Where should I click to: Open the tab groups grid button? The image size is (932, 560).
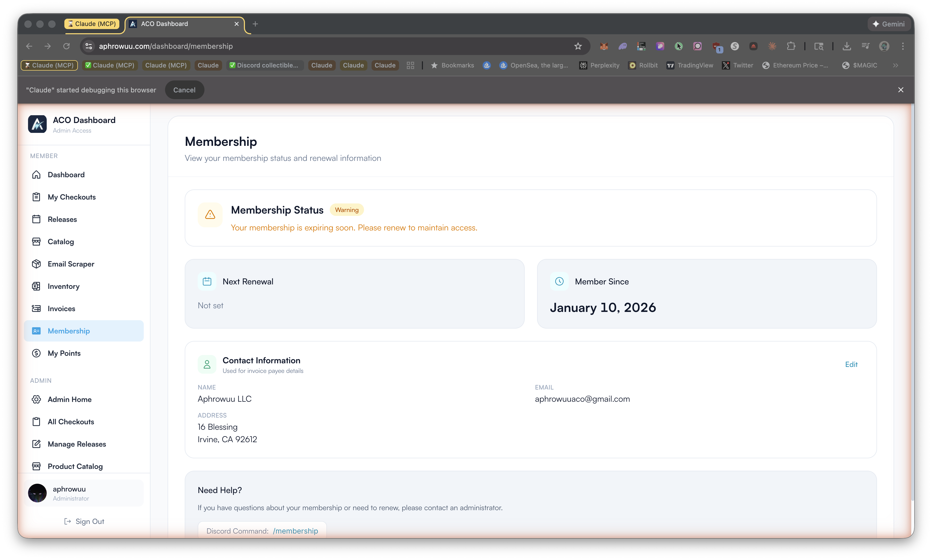[x=410, y=65]
